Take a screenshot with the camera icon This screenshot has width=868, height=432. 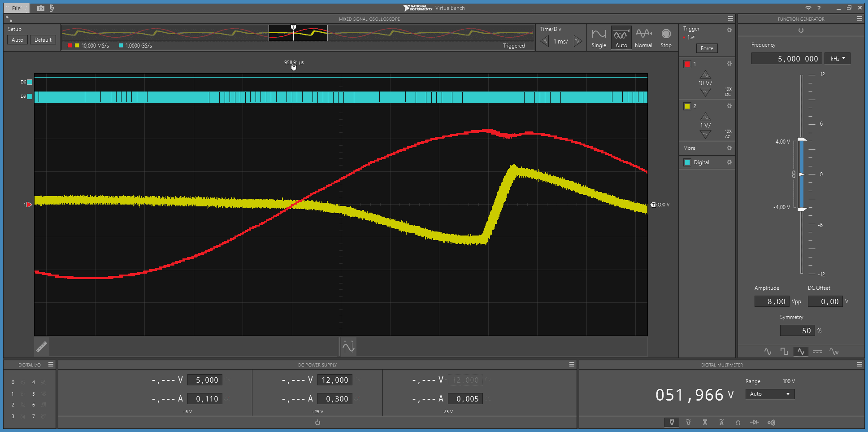coord(41,8)
